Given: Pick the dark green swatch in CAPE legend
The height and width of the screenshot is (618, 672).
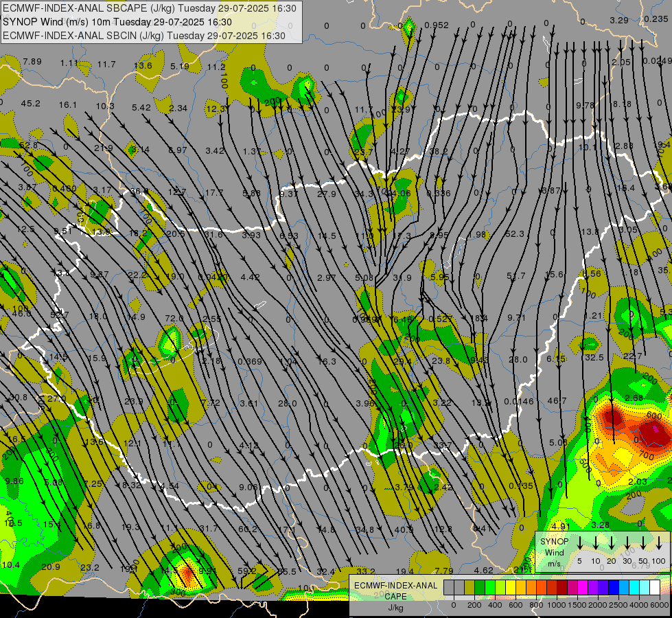Looking at the screenshot, I should pos(480,587).
